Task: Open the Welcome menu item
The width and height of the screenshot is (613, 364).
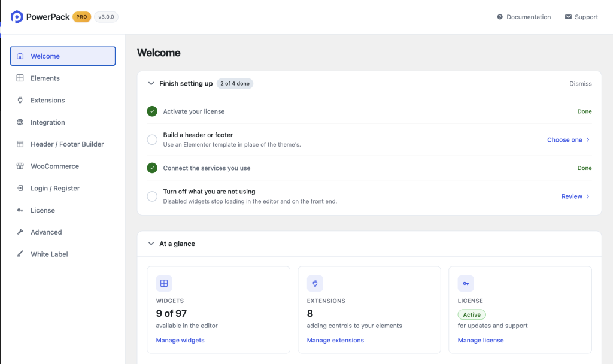Action: (x=63, y=56)
